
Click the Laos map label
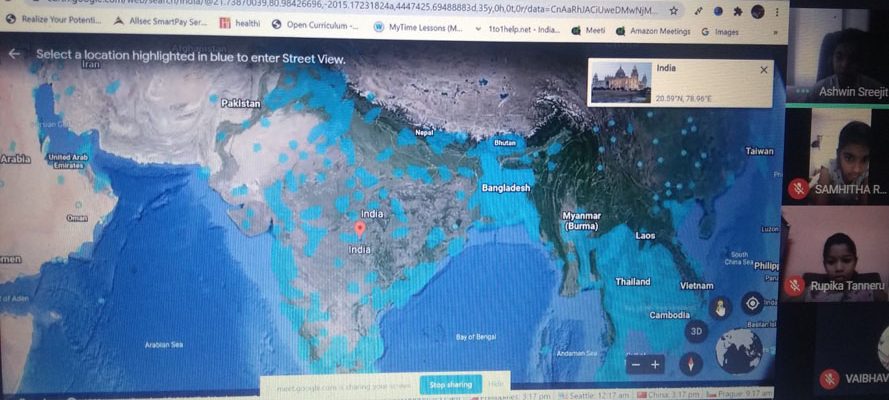pos(645,236)
